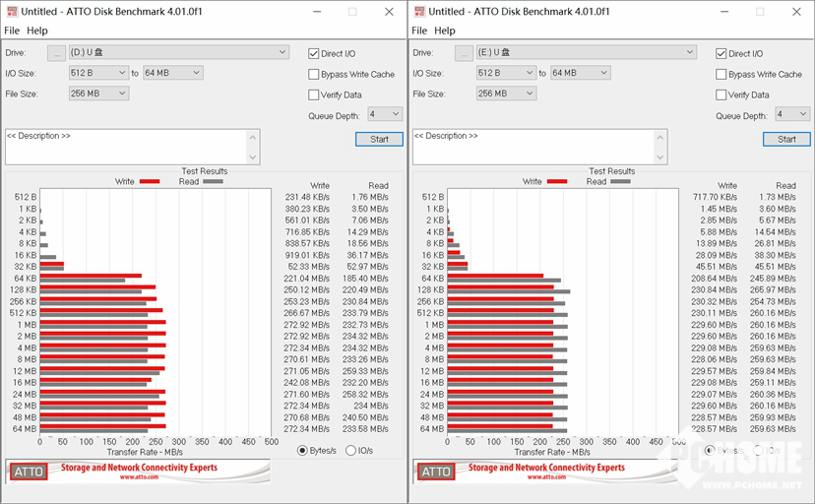The height and width of the screenshot is (504, 815).
Task: Open 256 MB file size dropdown, left window
Action: (x=98, y=94)
